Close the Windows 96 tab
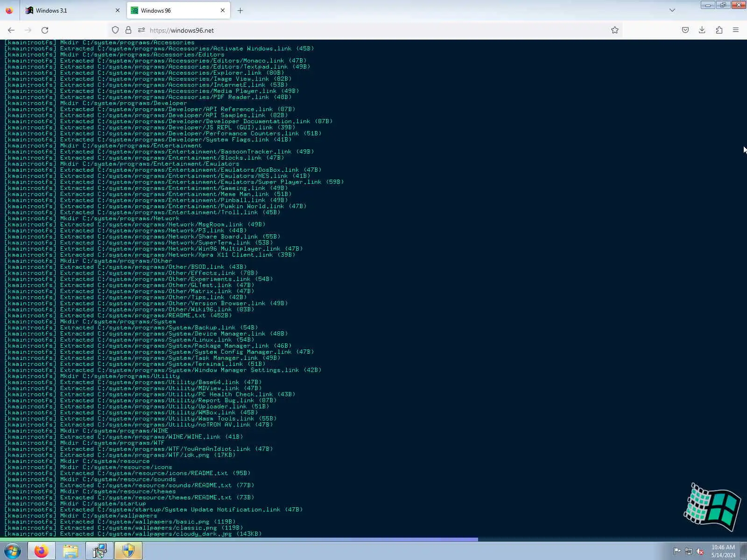The image size is (747, 560). pyautogui.click(x=223, y=10)
